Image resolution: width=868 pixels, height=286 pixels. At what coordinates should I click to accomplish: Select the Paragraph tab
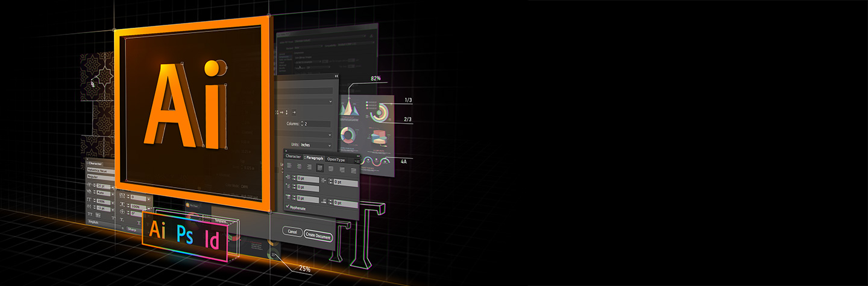(313, 158)
